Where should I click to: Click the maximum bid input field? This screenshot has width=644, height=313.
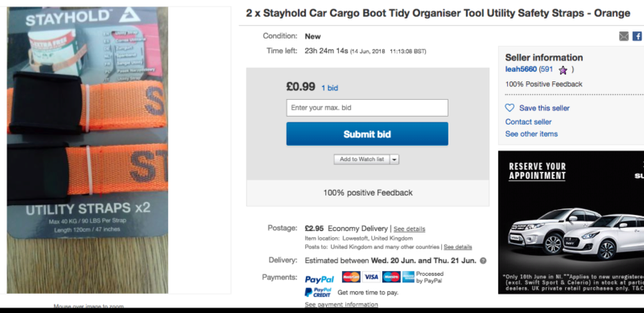[367, 108]
